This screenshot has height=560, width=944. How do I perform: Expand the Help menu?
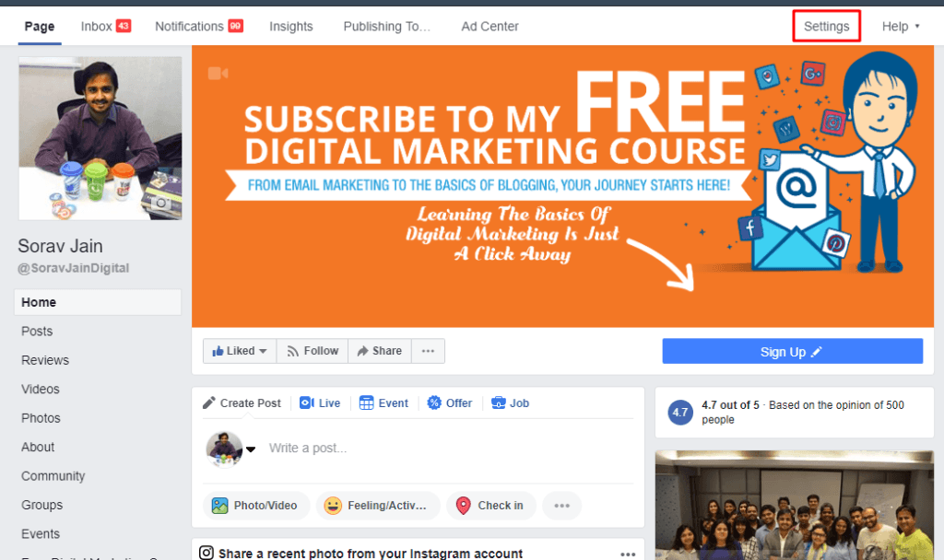click(x=901, y=27)
